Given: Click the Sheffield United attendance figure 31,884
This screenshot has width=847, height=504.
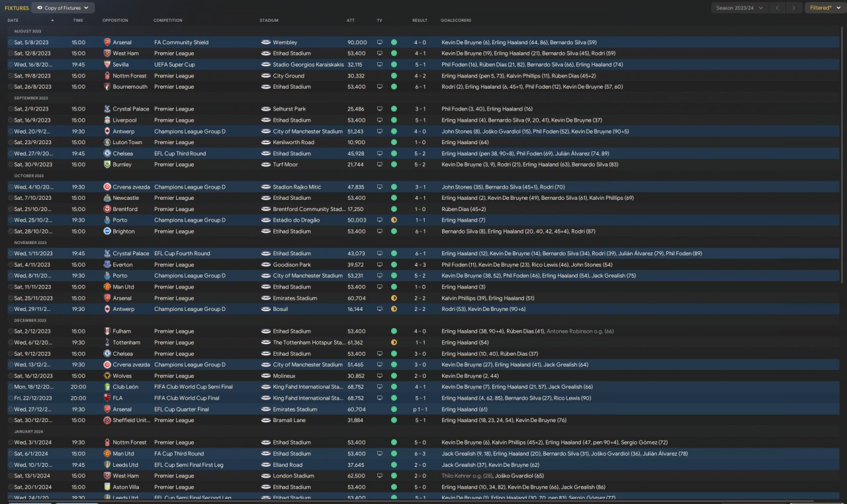Looking at the screenshot, I should tap(356, 420).
